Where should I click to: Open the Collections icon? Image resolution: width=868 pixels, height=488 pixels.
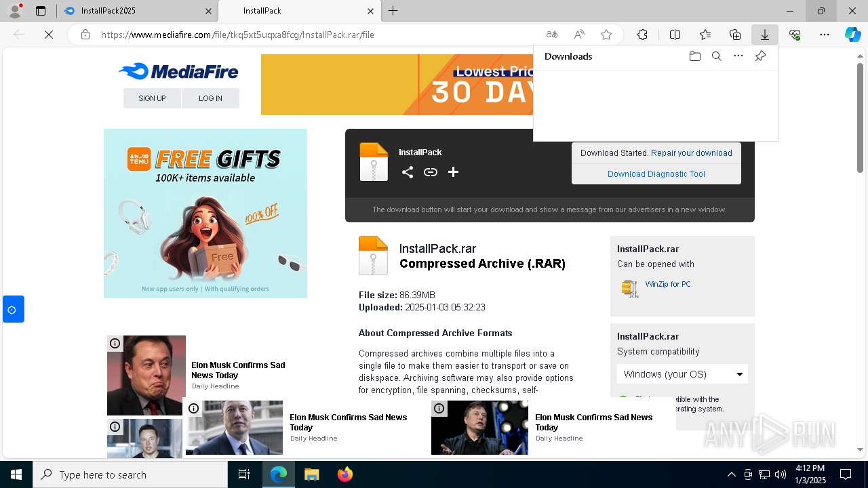click(x=735, y=35)
